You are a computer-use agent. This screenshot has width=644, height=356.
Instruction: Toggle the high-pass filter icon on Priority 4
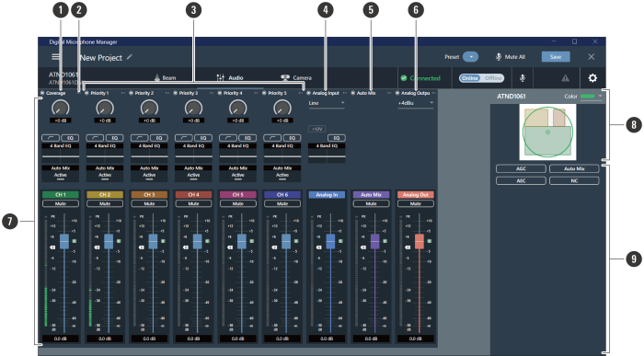click(228, 138)
